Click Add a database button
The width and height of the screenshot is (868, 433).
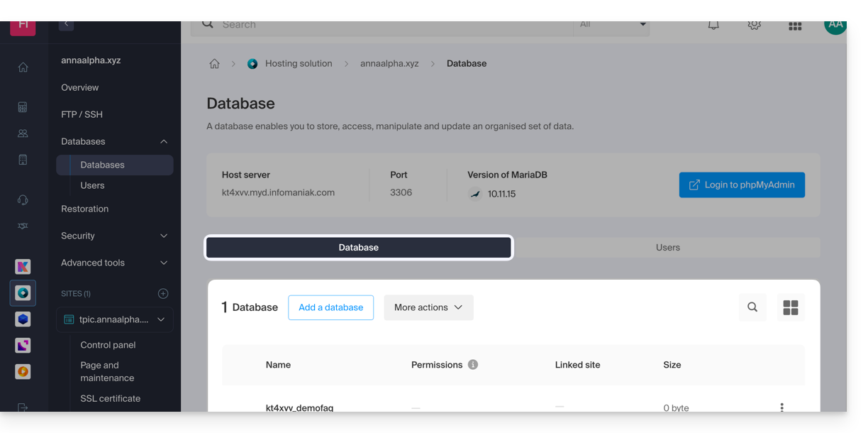click(x=330, y=307)
